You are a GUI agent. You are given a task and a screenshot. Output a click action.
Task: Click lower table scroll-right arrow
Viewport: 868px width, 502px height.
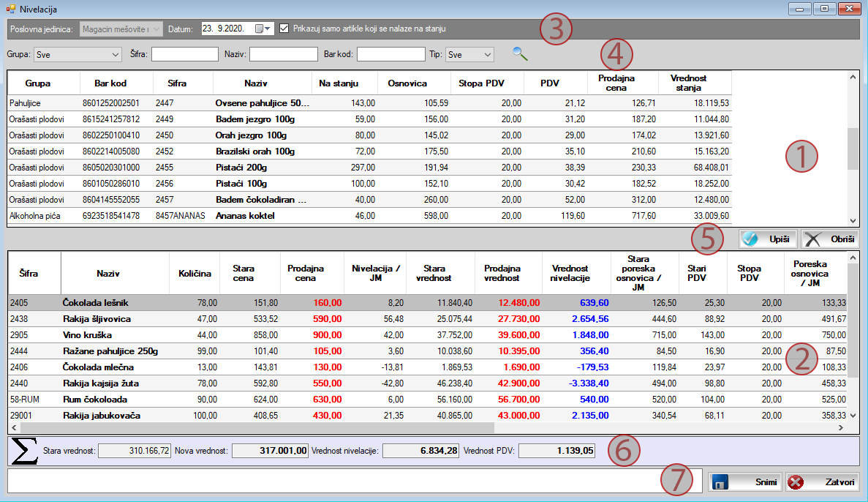click(x=841, y=428)
